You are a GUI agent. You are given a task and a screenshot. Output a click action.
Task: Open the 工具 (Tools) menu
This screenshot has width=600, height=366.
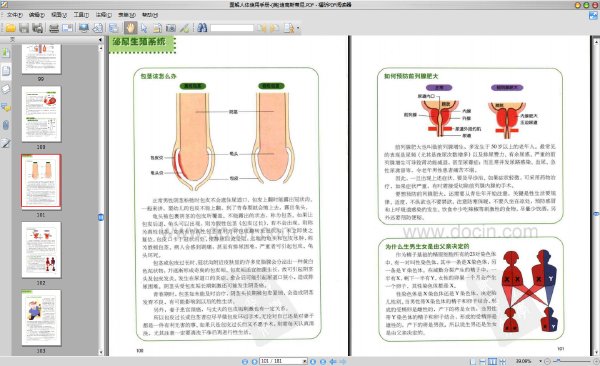[x=81, y=15]
